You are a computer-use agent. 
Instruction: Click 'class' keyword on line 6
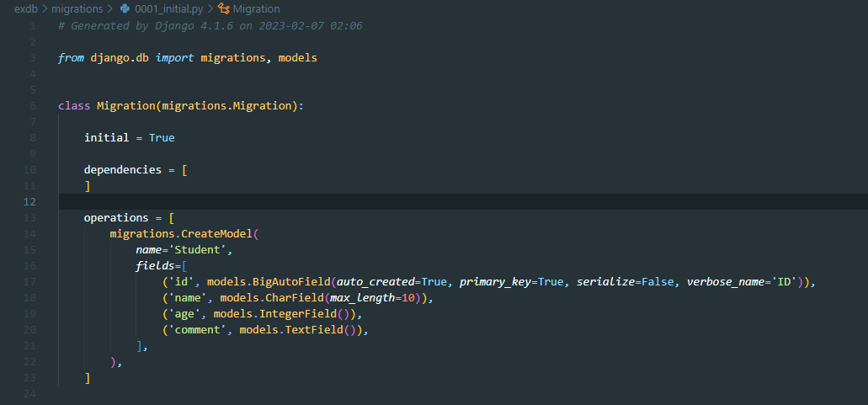point(74,105)
